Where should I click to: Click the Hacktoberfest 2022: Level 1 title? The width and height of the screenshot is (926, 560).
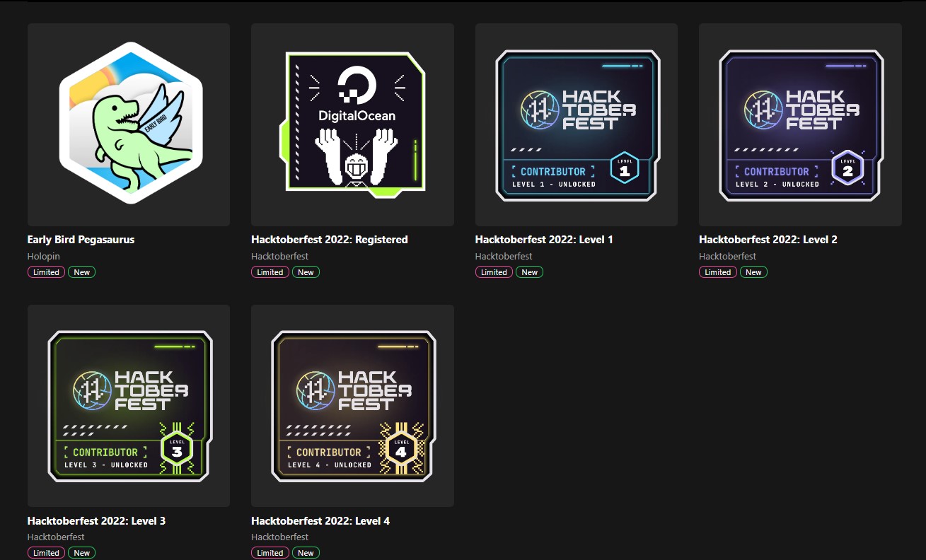click(x=543, y=239)
